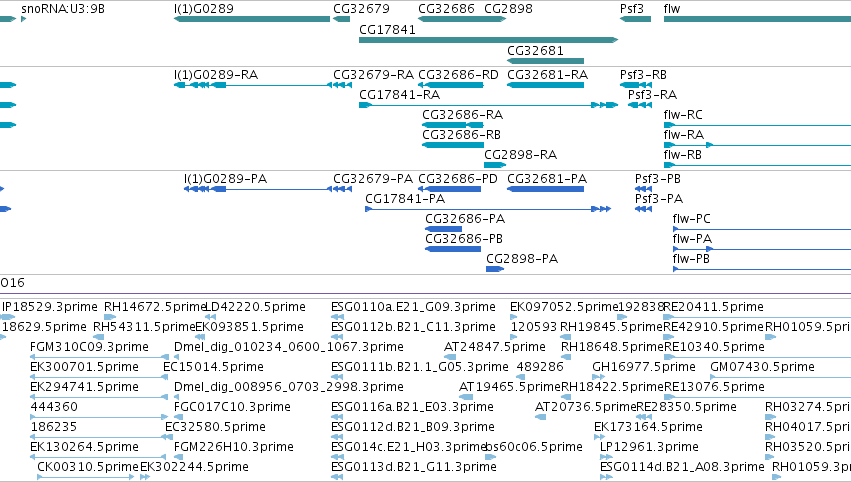
Task: Open the CG2898-PA protein label
Action: click(x=522, y=259)
